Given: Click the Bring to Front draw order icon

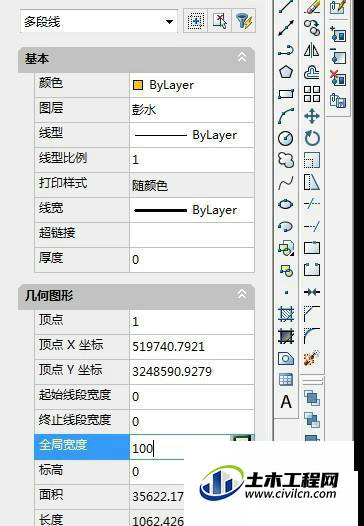Looking at the screenshot, I should [x=312, y=398].
